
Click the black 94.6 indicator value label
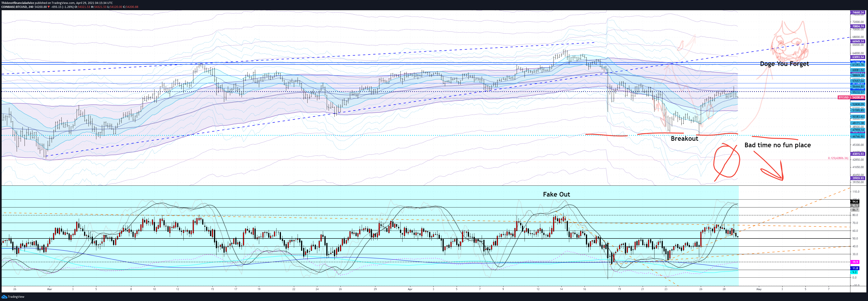(855, 202)
